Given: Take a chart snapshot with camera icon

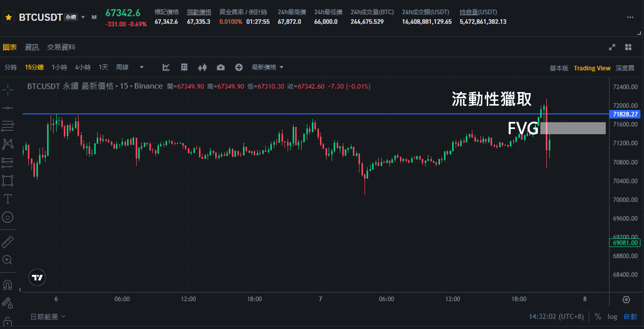Looking at the screenshot, I should click(x=221, y=67).
